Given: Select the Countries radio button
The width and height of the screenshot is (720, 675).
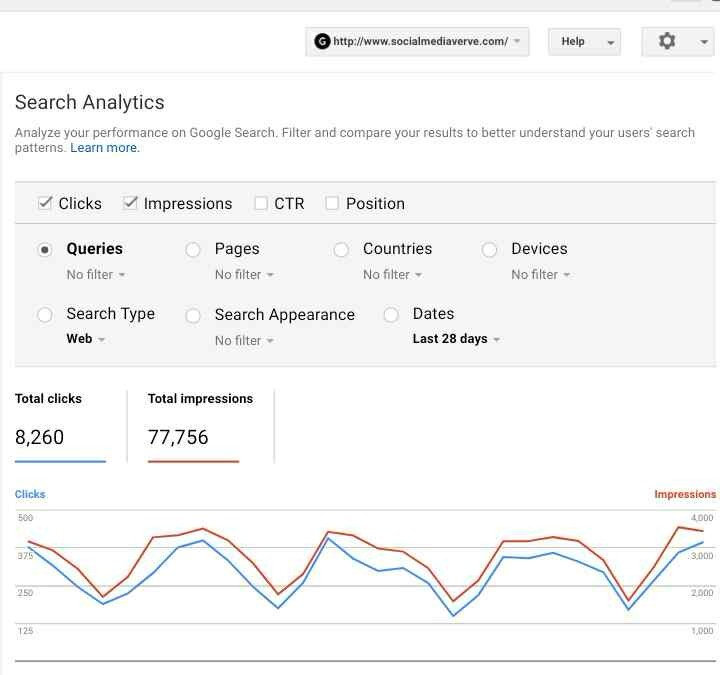Looking at the screenshot, I should (341, 250).
